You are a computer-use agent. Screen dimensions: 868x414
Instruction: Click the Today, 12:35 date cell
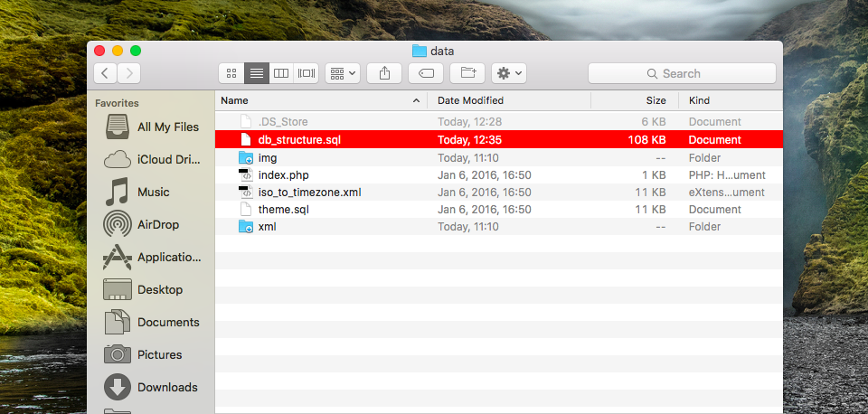[469, 140]
